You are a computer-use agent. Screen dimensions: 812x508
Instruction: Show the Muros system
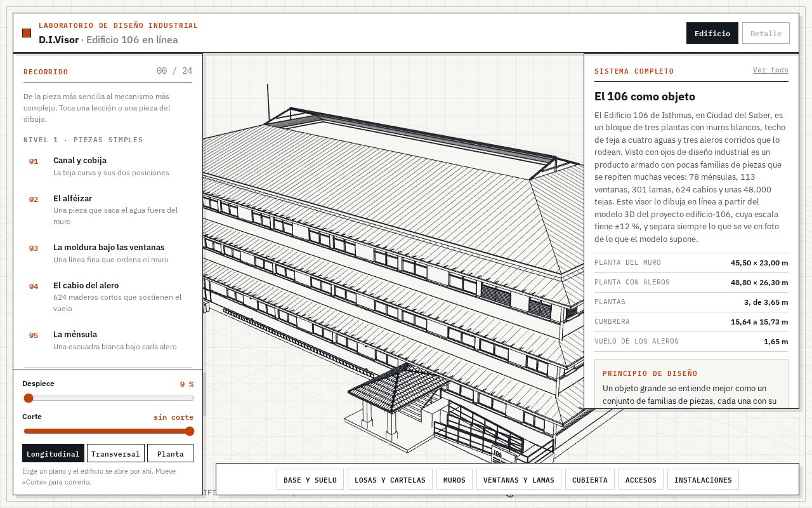pyautogui.click(x=454, y=479)
